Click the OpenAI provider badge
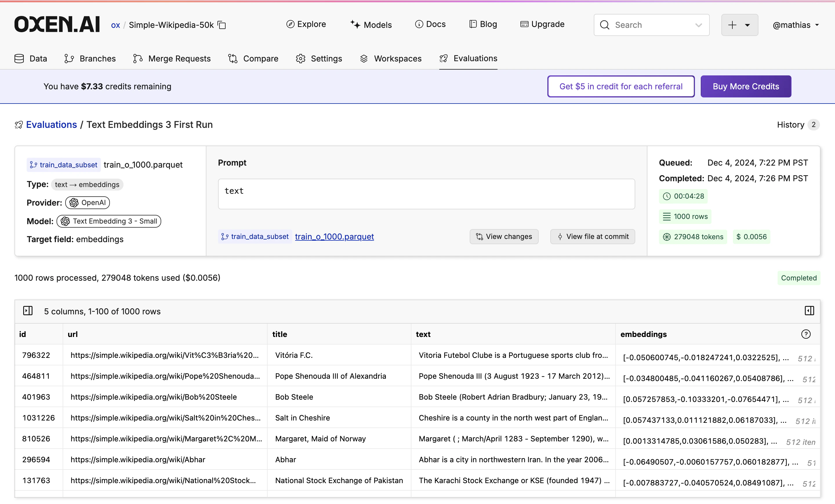Image resolution: width=835 pixels, height=504 pixels. [x=88, y=203]
